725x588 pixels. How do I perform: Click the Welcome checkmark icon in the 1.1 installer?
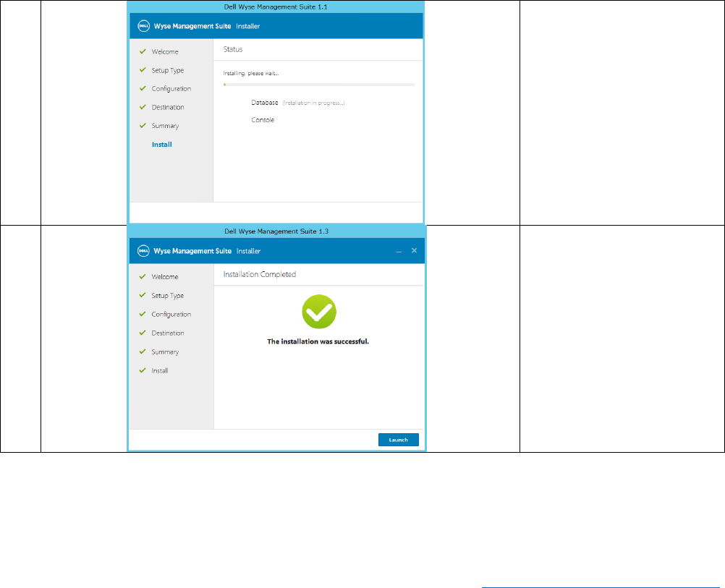143,51
